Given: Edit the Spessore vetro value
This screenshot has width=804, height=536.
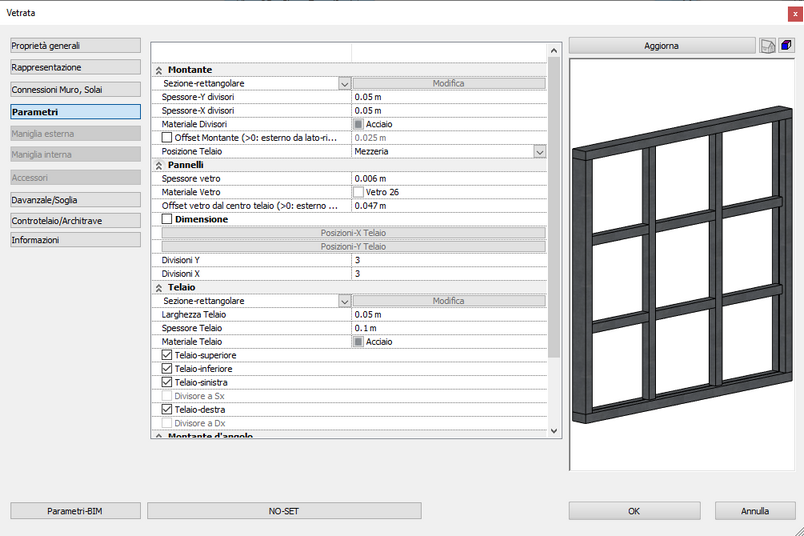Looking at the screenshot, I should 449,178.
